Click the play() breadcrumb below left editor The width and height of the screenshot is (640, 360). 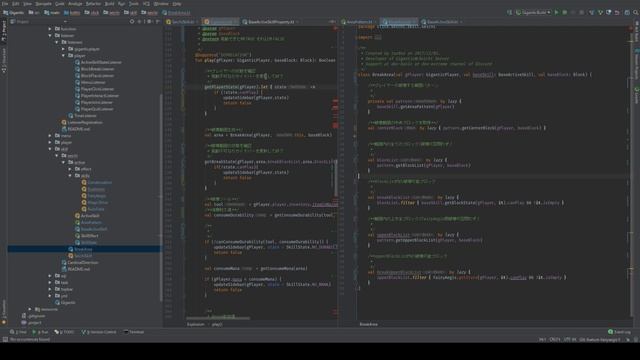(217, 324)
